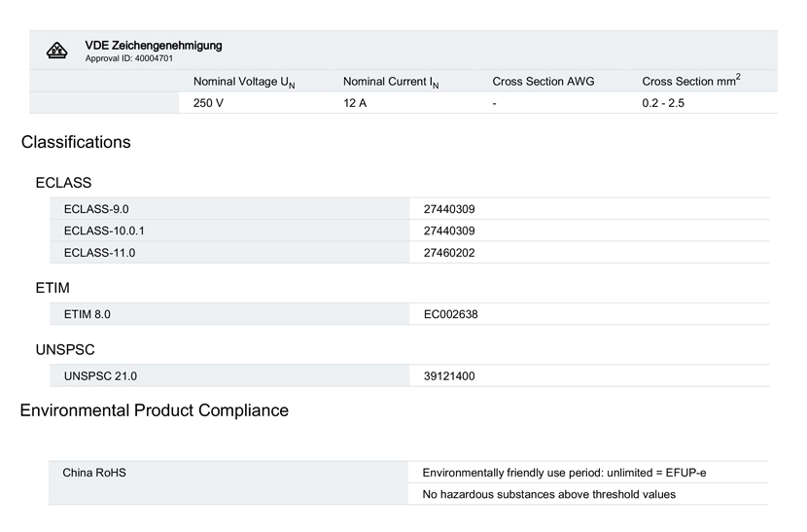Viewport: 807px width, 532px height.
Task: Select the China RoHS row label
Action: pyautogui.click(x=94, y=473)
